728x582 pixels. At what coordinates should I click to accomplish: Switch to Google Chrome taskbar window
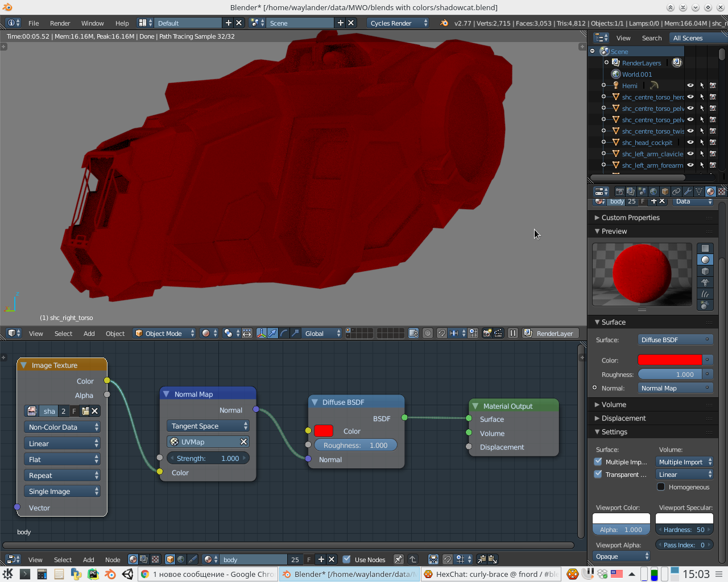(x=208, y=574)
